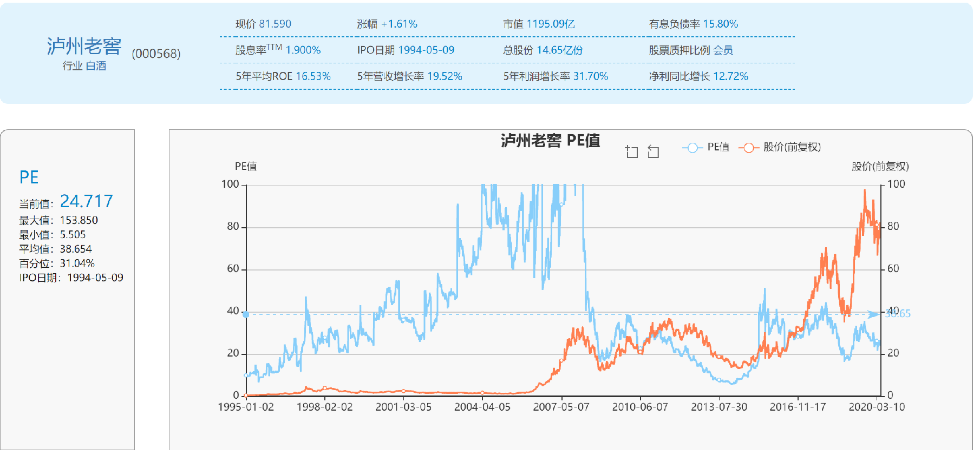Click x-axis date 2007-05-07
Image resolution: width=980 pixels, height=455 pixels.
[x=561, y=407]
